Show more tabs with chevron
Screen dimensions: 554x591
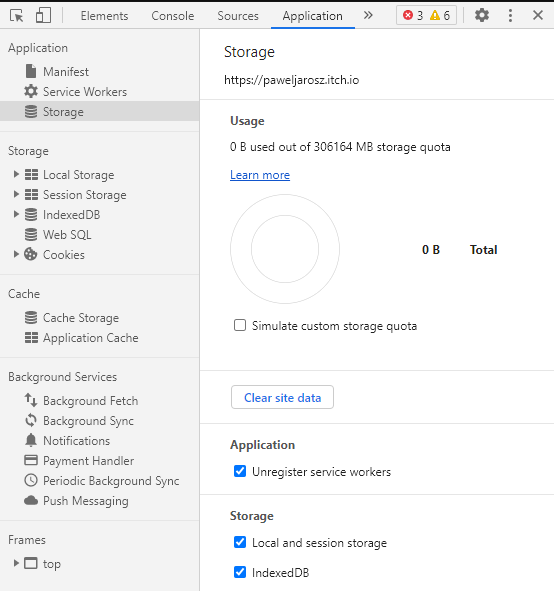click(x=368, y=15)
